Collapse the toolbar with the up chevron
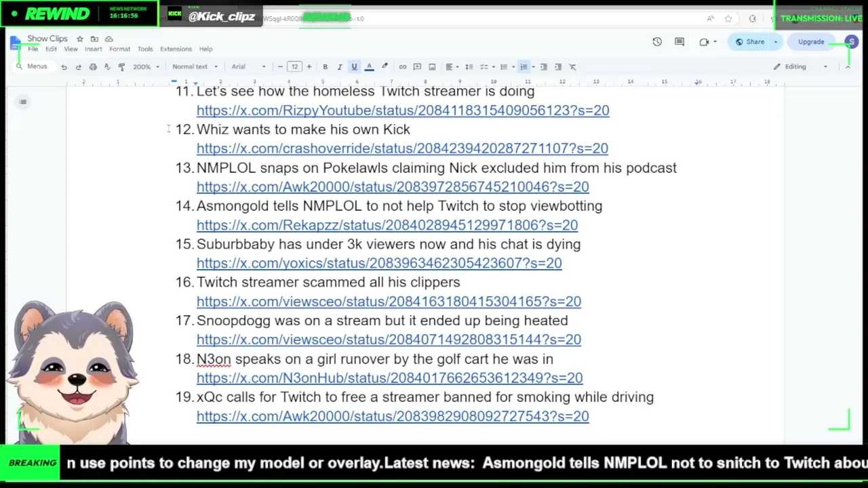The width and height of the screenshot is (868, 488). pos(847,66)
